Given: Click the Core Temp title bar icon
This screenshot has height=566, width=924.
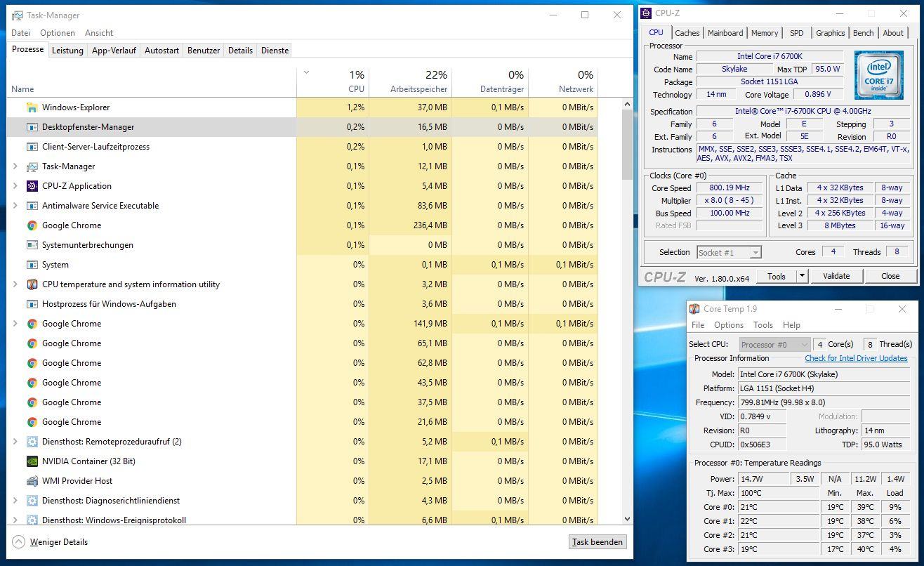Looking at the screenshot, I should 695,309.
